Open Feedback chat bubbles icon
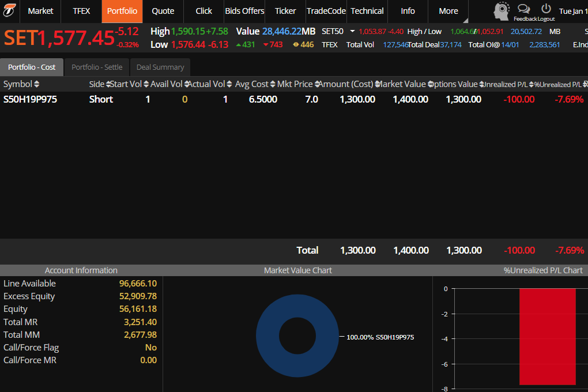The width and height of the screenshot is (588, 392). coord(523,9)
